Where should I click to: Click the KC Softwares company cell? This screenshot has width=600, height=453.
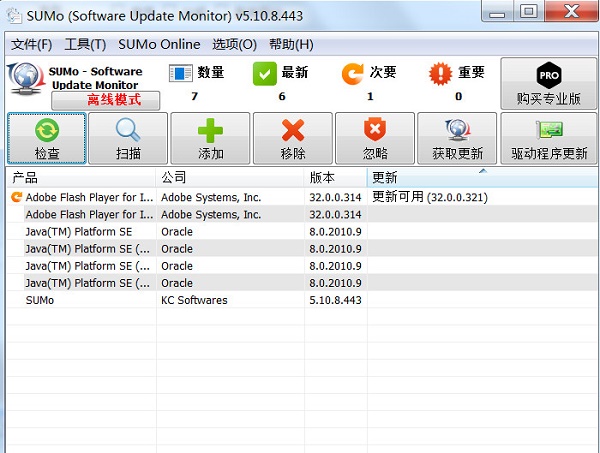pyautogui.click(x=194, y=300)
